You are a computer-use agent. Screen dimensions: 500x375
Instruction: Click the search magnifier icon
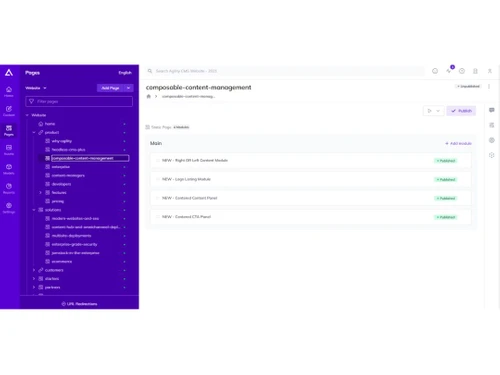(150, 71)
